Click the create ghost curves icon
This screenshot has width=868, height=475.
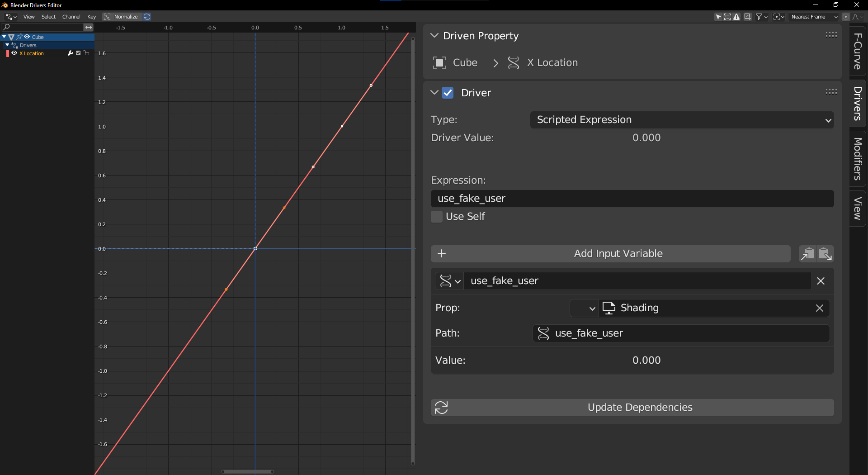pyautogui.click(x=748, y=17)
